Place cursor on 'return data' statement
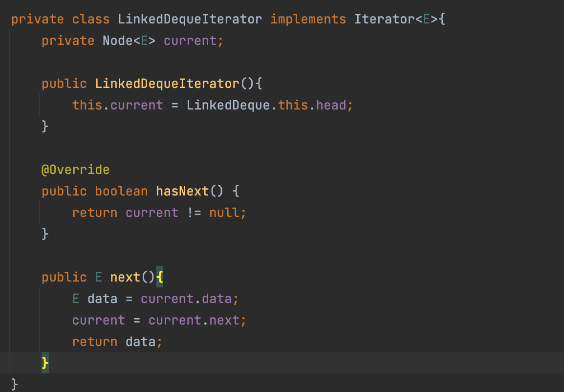Screen dimensions: 564x392 pyautogui.click(x=117, y=342)
